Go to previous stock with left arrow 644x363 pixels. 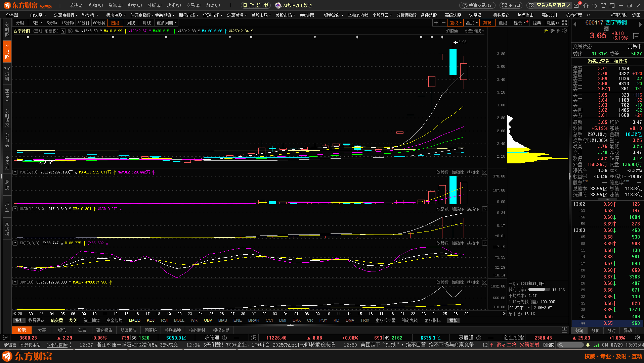(x=575, y=24)
